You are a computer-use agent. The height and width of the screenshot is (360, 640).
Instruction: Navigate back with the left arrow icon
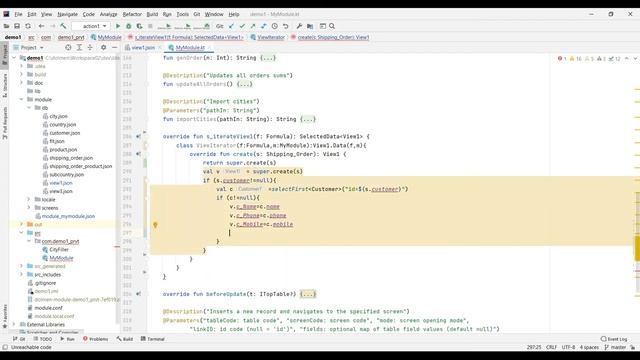pyautogui.click(x=41, y=26)
